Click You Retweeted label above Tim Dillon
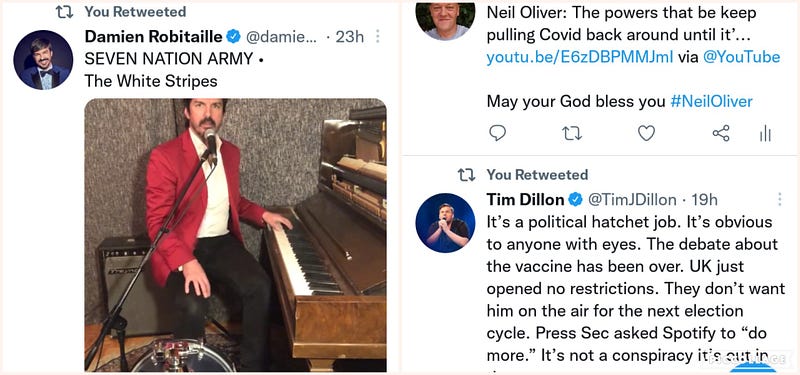 pos(537,175)
